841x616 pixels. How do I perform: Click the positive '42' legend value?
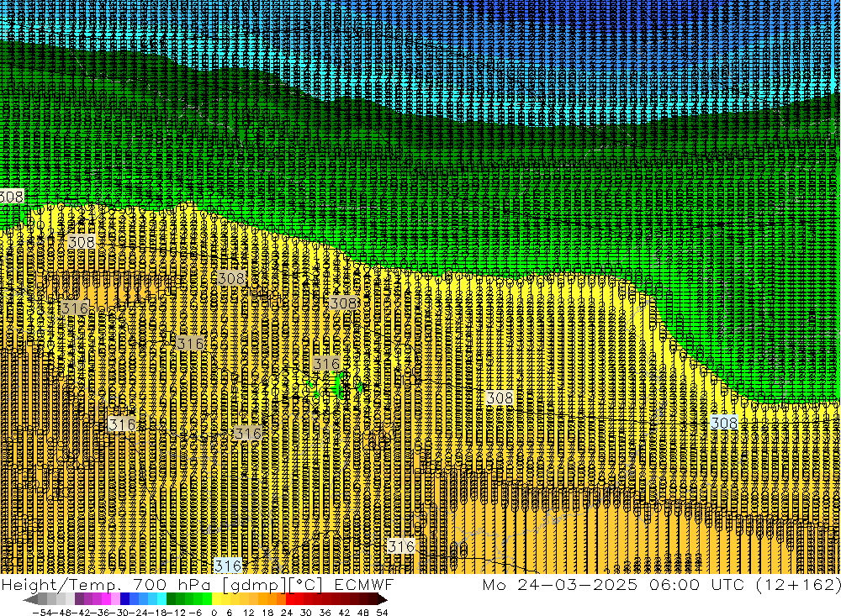344,613
